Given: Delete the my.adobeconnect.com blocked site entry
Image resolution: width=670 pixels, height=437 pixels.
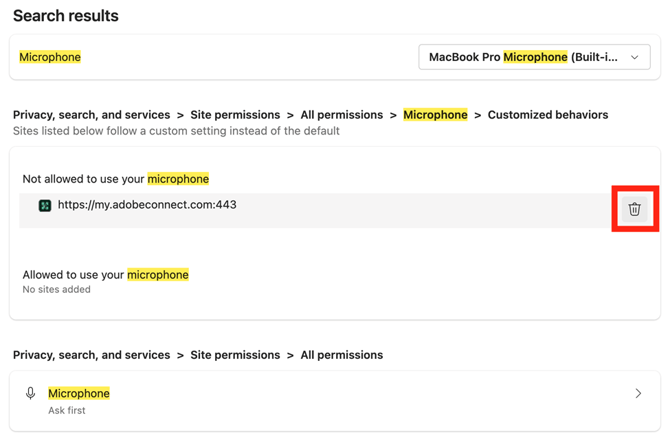Looking at the screenshot, I should point(634,209).
